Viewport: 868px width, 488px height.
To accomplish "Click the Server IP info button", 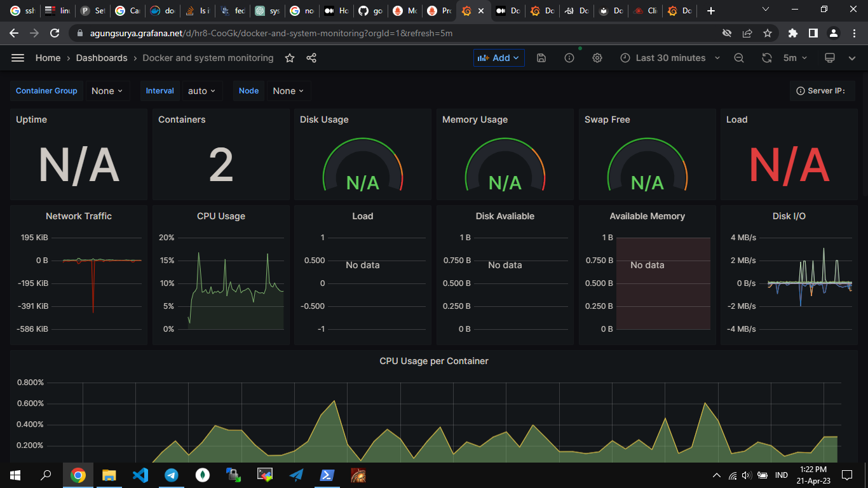I will 822,91.
